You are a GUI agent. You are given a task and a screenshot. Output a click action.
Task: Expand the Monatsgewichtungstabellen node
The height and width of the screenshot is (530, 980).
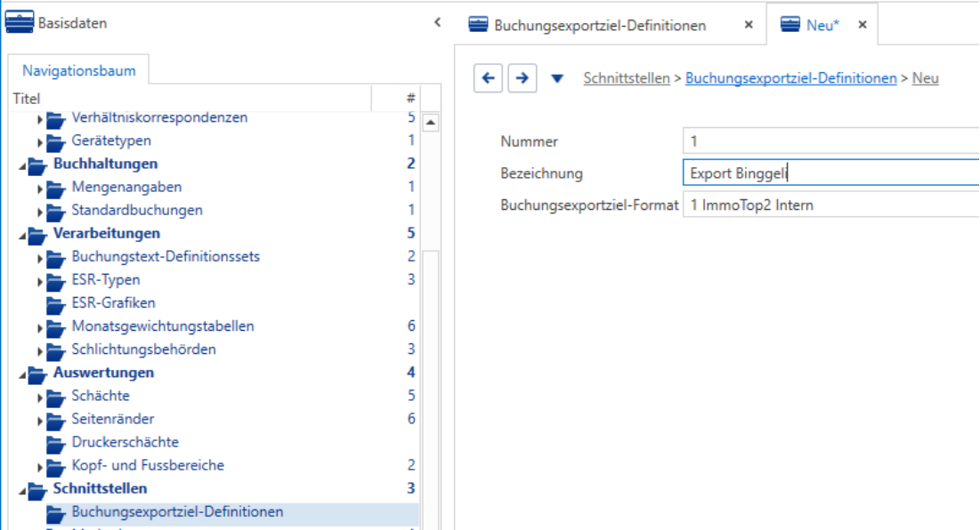point(39,327)
